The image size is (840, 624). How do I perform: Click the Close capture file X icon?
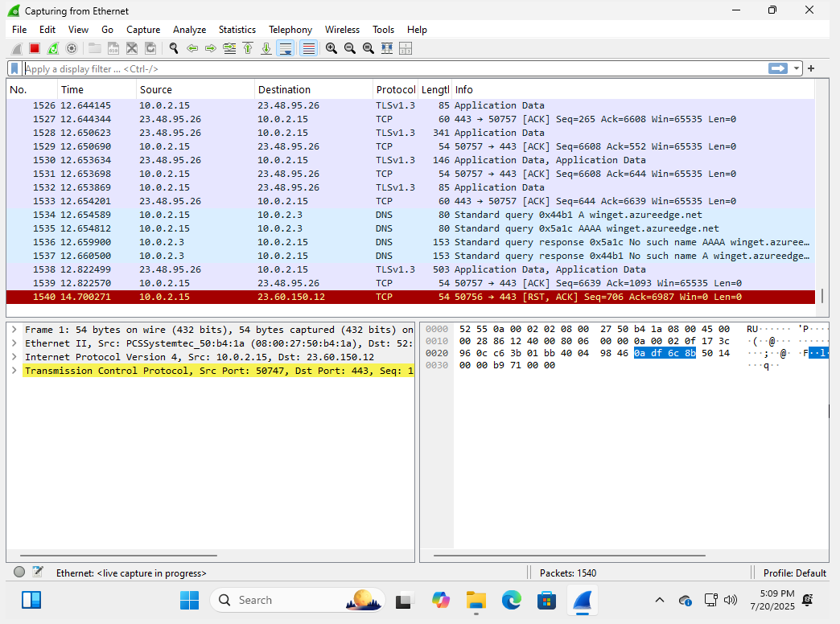[132, 49]
